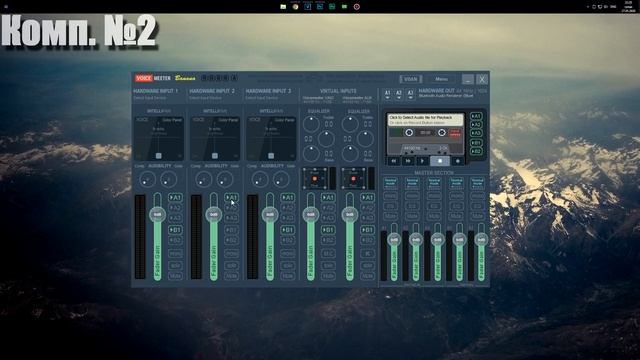Click the Intellipan pad of Hardware Input 2
The image size is (640, 360).
pyautogui.click(x=215, y=138)
